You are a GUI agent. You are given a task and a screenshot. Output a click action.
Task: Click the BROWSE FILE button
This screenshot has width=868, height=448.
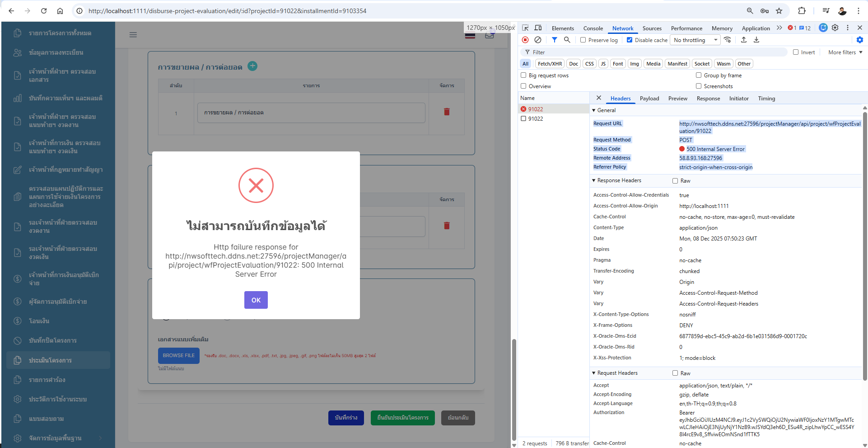tap(178, 356)
